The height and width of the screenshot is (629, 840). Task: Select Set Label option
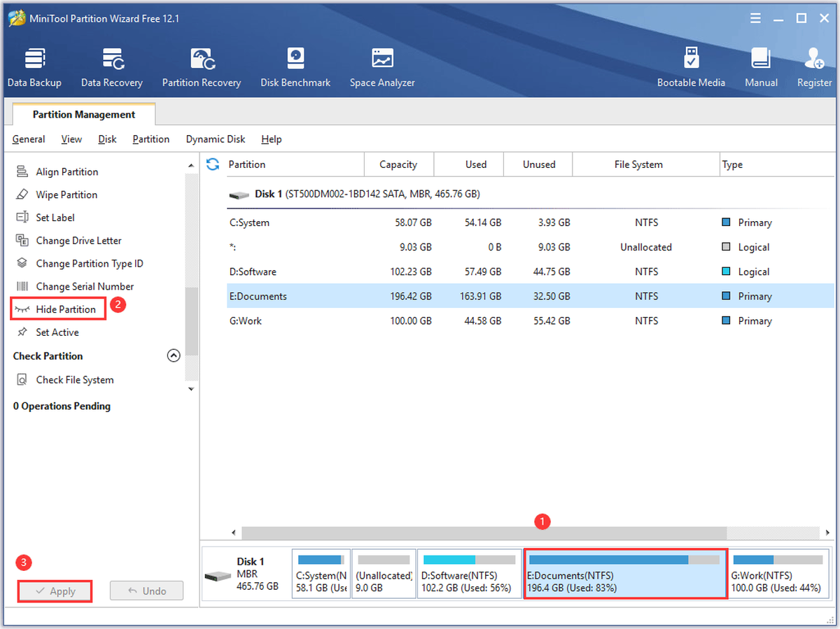click(x=55, y=218)
